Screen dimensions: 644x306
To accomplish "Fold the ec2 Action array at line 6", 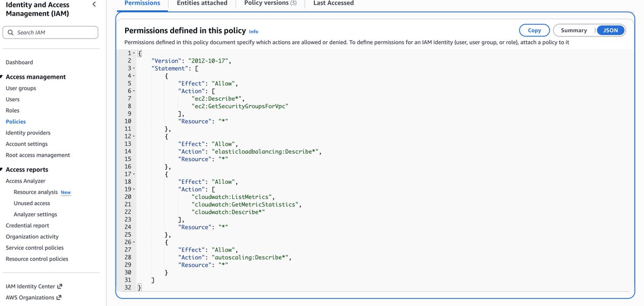I will coord(134,91).
